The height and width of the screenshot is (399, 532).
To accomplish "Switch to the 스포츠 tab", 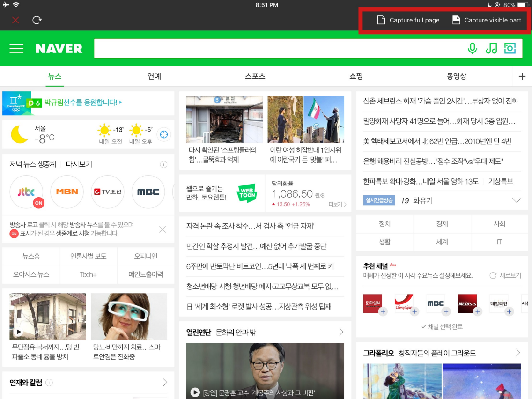I will tap(255, 76).
